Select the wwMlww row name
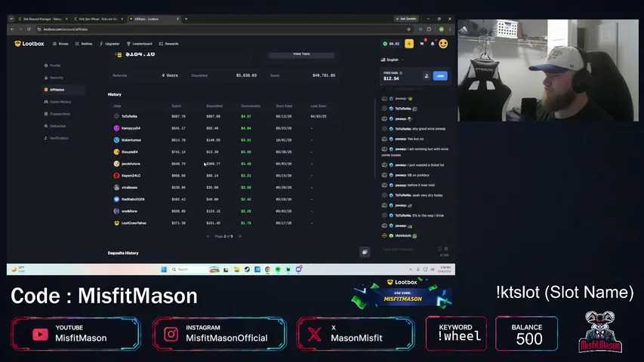The image size is (644, 362). (x=129, y=211)
